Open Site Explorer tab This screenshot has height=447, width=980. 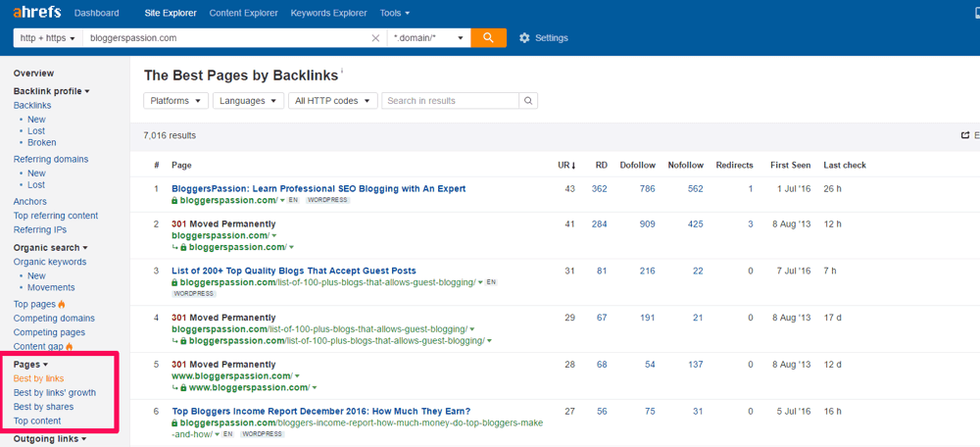[170, 13]
